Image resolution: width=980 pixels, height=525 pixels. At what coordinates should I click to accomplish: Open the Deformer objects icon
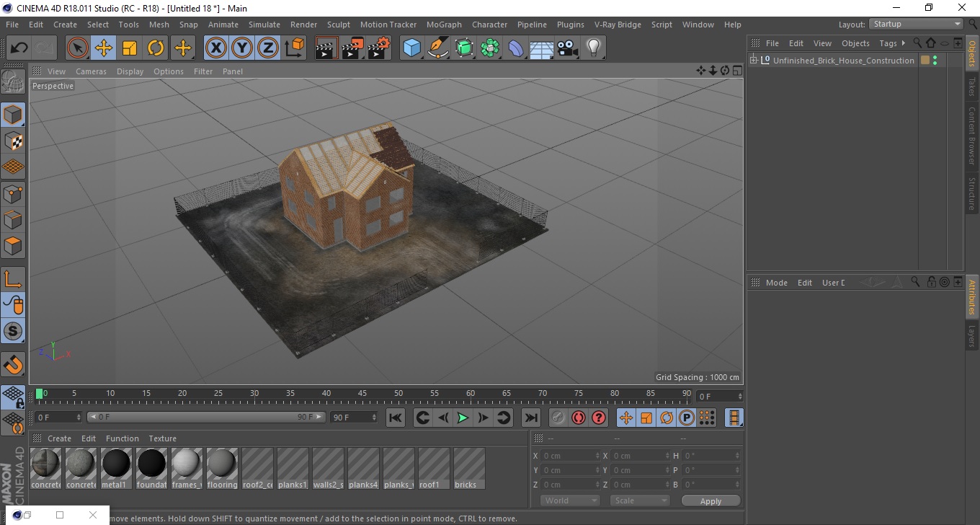517,48
